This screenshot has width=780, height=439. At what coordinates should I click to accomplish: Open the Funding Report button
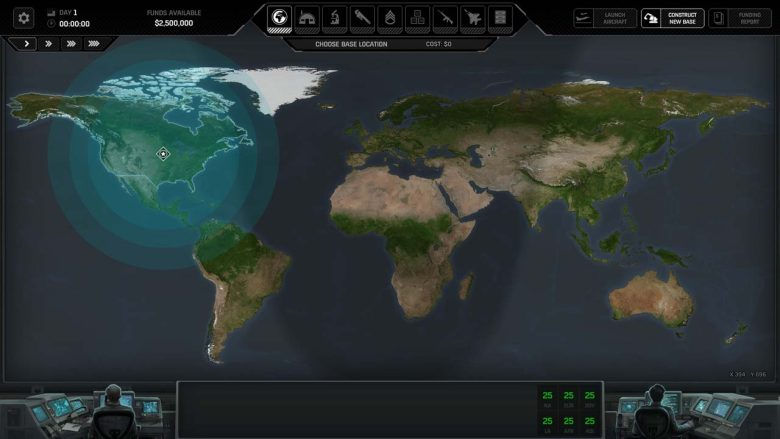[740, 18]
